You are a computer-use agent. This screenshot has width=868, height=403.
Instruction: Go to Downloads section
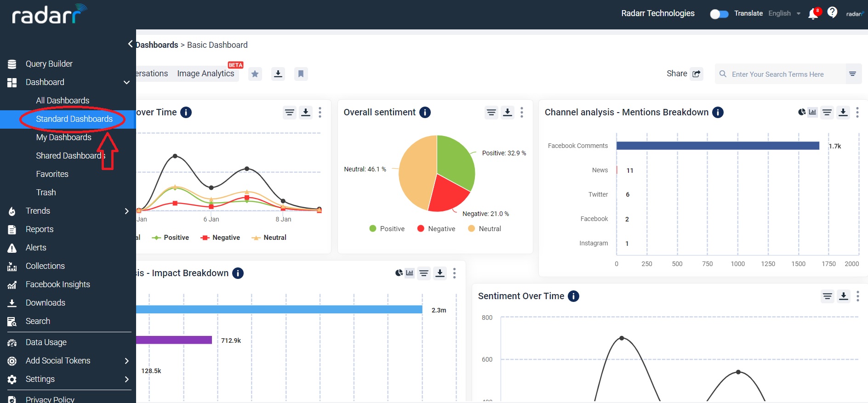click(46, 303)
